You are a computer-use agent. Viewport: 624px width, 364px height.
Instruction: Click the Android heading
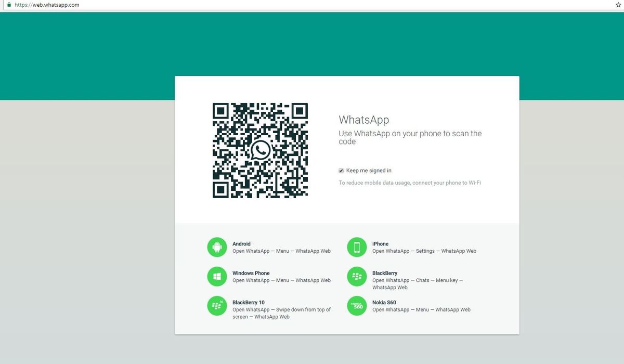click(241, 244)
